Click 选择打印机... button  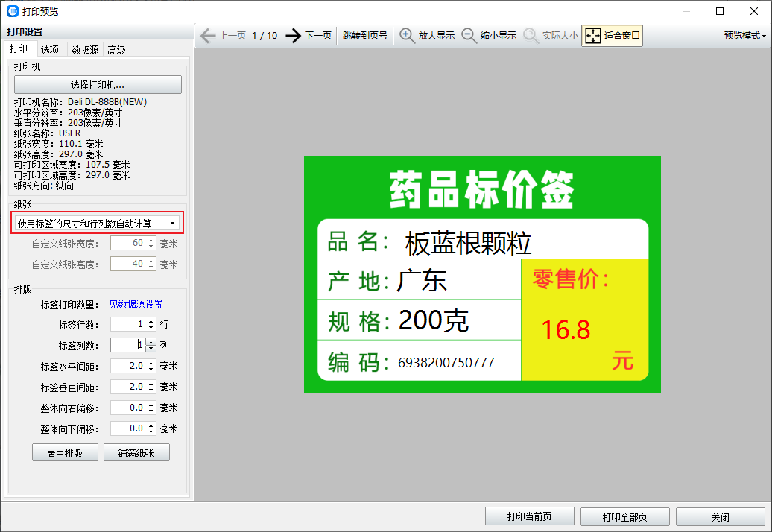pyautogui.click(x=98, y=85)
